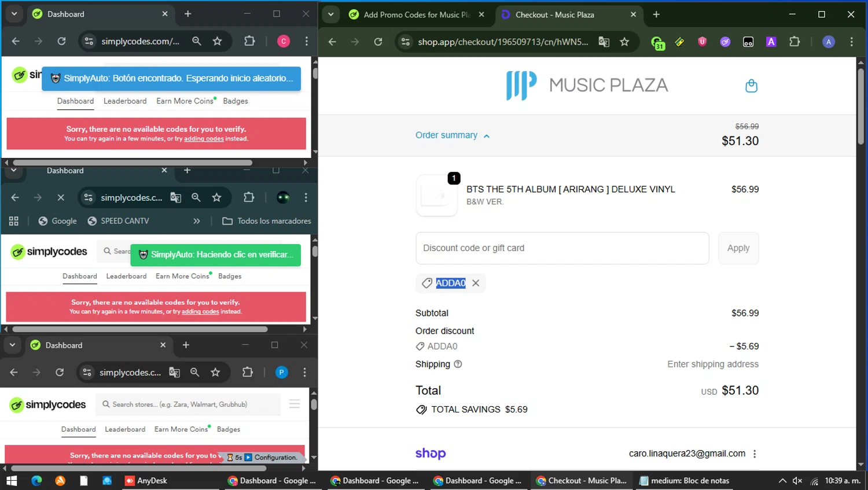Image resolution: width=868 pixels, height=490 pixels.
Task: Click the simplycodes logo in middle window
Action: click(x=49, y=252)
